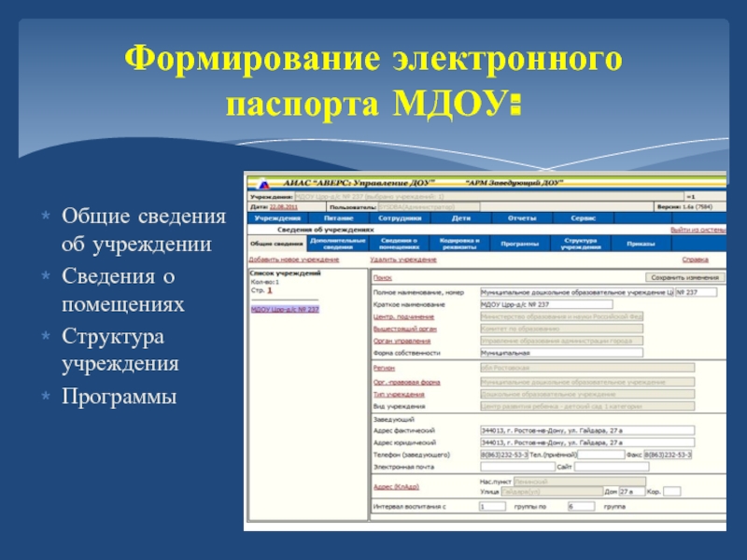This screenshot has width=747, height=560.
Task: Click the Кор. field
Action: (x=671, y=491)
